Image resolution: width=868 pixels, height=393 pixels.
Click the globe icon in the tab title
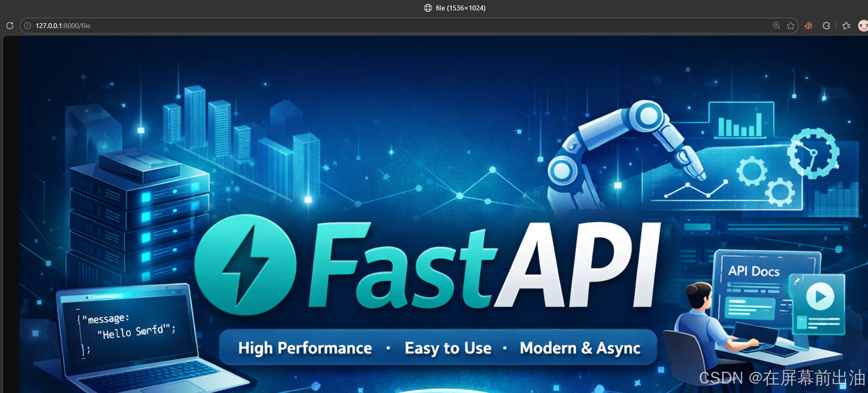(428, 8)
